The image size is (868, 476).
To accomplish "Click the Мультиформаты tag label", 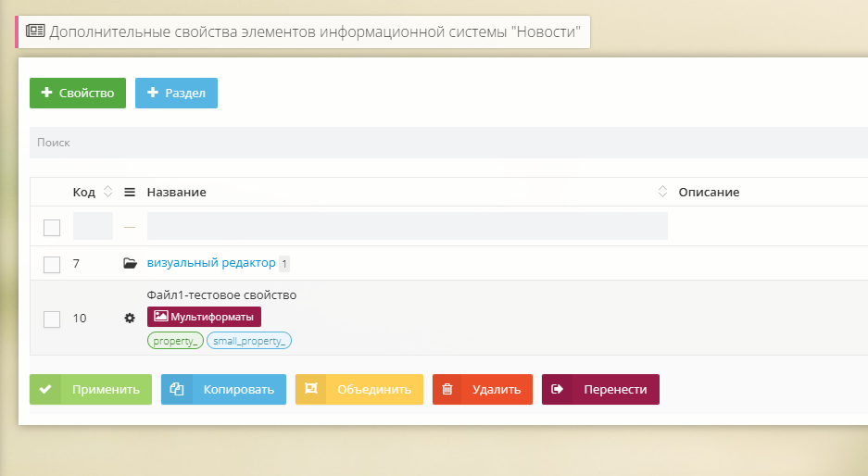I will click(204, 317).
